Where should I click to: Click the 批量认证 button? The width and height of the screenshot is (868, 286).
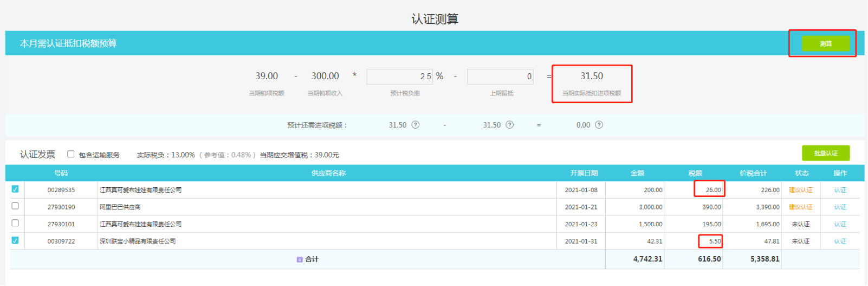[825, 153]
